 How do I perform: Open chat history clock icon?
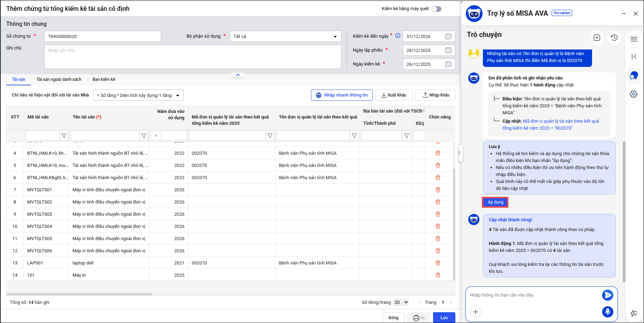pos(614,38)
